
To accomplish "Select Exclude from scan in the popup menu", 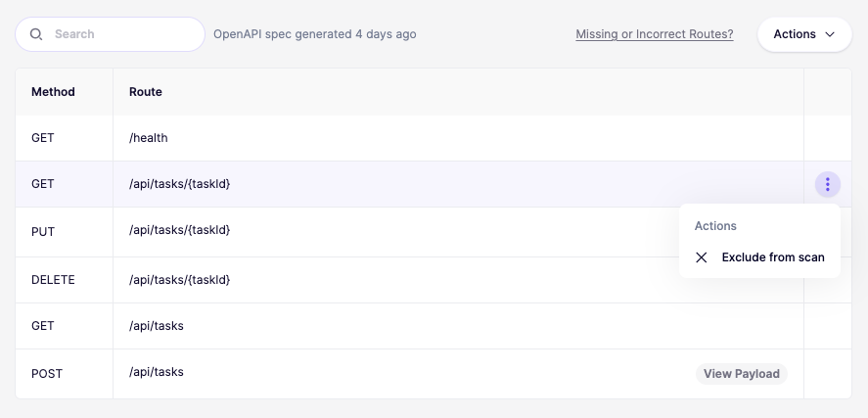I will (x=772, y=257).
